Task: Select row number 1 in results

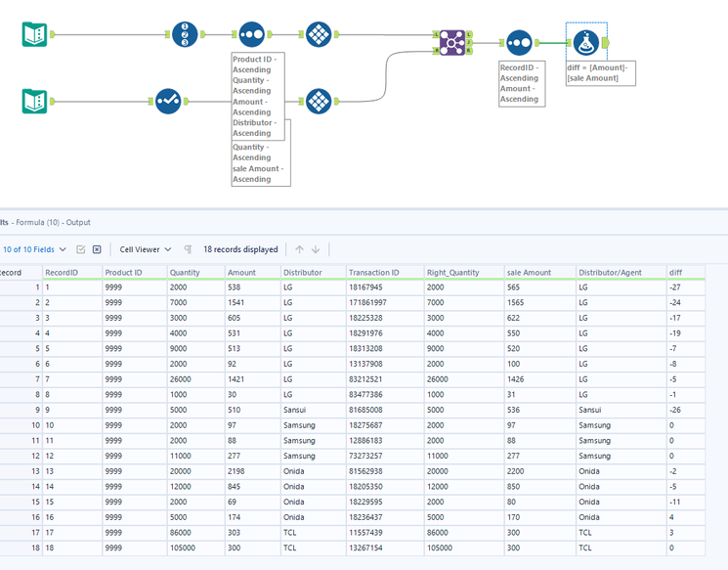Action: click(21, 287)
